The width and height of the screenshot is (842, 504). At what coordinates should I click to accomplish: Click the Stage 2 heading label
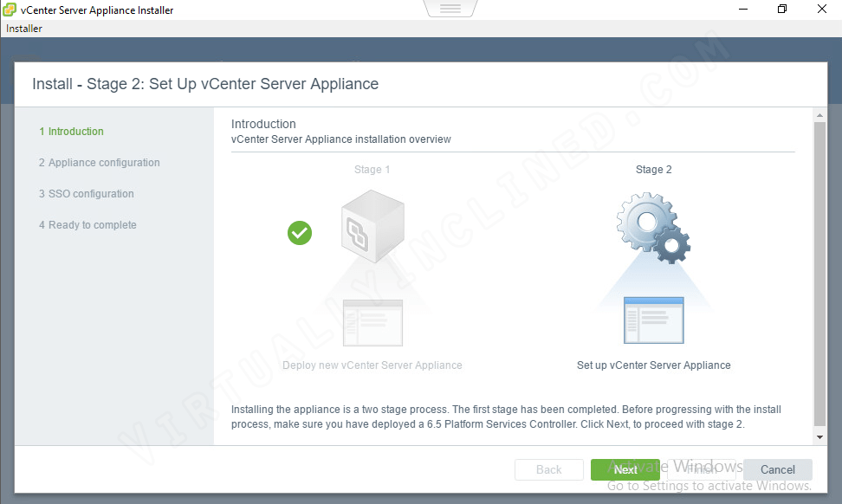(653, 169)
